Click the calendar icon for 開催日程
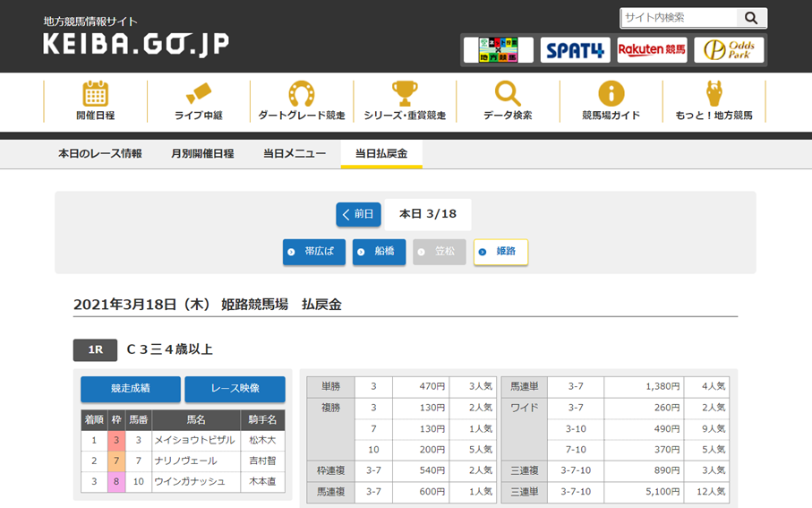 click(95, 94)
